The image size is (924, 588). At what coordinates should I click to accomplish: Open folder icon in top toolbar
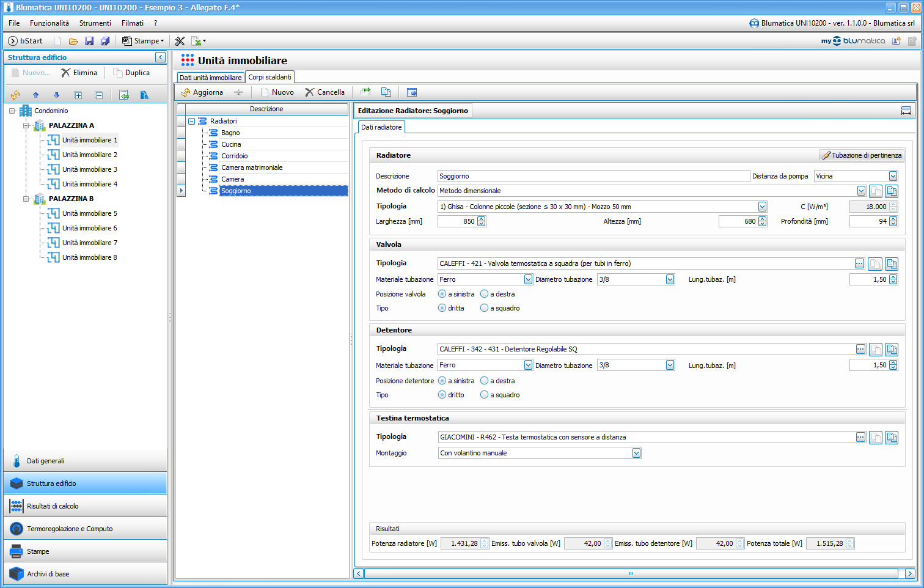tap(73, 41)
